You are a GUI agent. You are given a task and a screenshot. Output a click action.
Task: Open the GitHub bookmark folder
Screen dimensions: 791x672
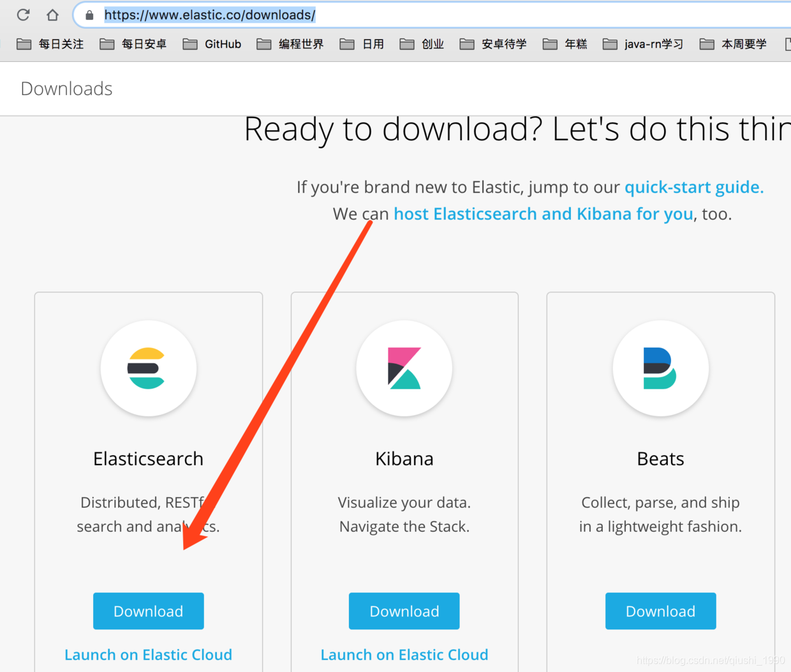(x=212, y=44)
